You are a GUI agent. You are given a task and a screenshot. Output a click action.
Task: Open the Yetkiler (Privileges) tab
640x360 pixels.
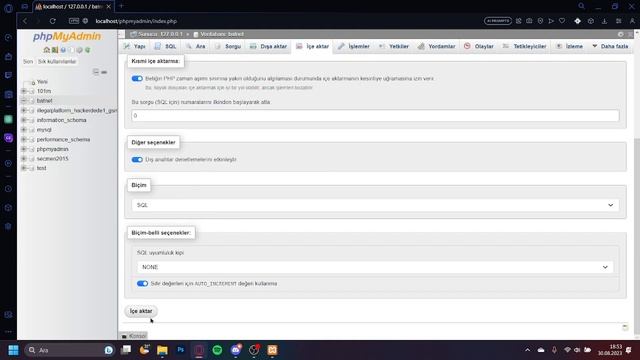394,47
